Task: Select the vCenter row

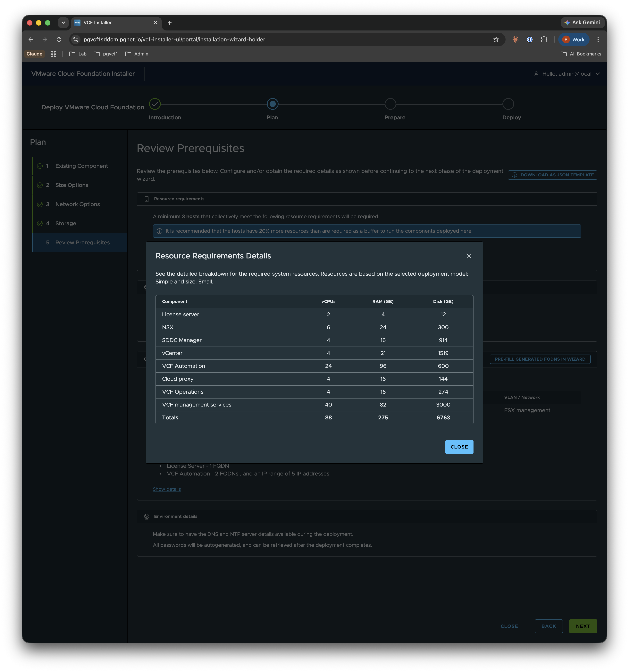Action: (x=314, y=353)
